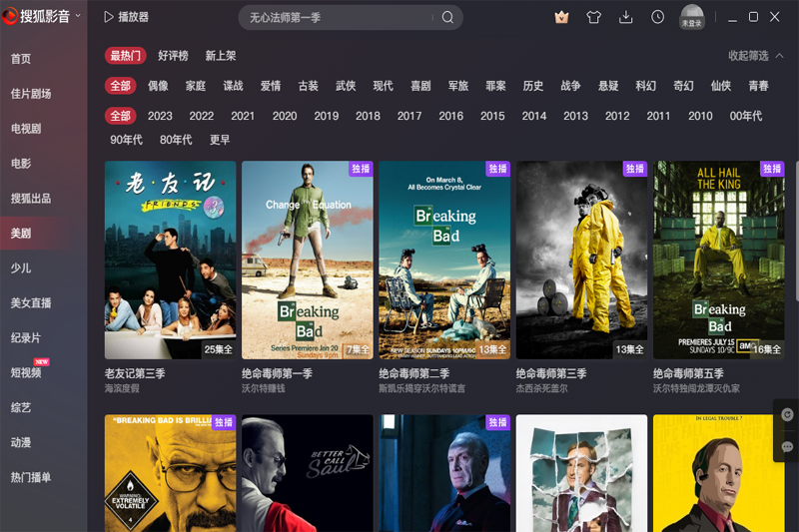
Task: Filter by genre 偶像
Action: click(x=158, y=86)
